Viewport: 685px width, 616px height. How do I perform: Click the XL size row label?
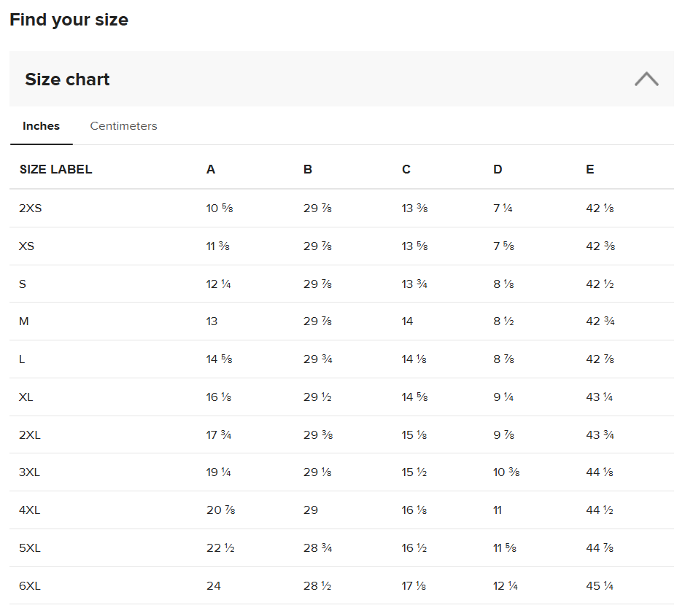tap(26, 397)
